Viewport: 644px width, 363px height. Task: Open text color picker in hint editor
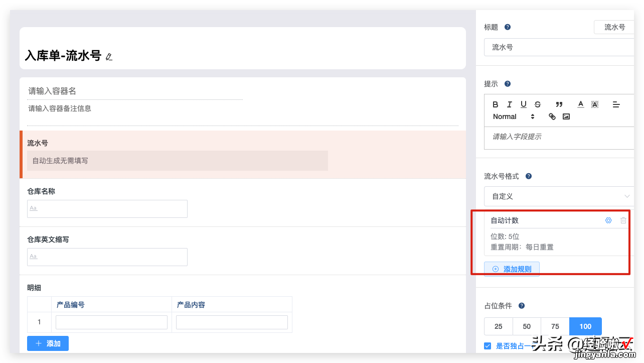[581, 104]
